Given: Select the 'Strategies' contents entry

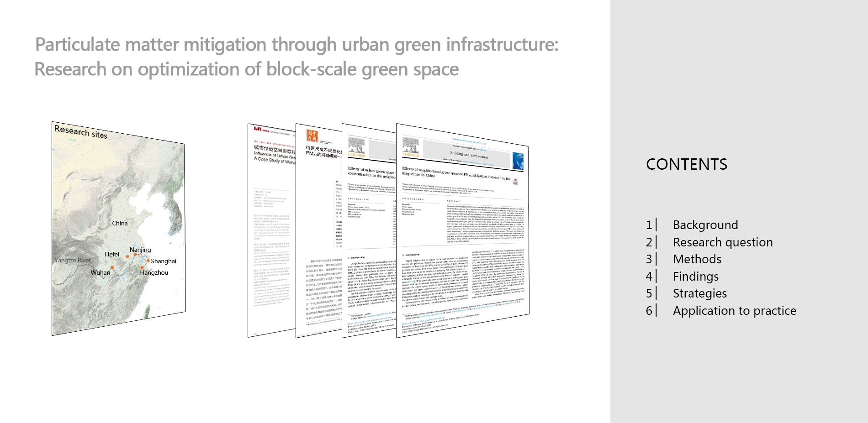Looking at the screenshot, I should [699, 293].
